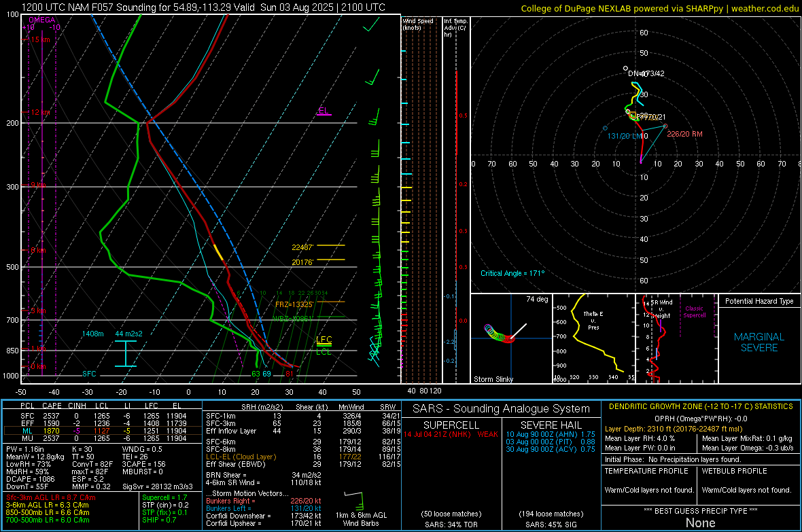Click the cyan effective inflow layer bracket
Viewport: 802px width, 532px height.
125,353
